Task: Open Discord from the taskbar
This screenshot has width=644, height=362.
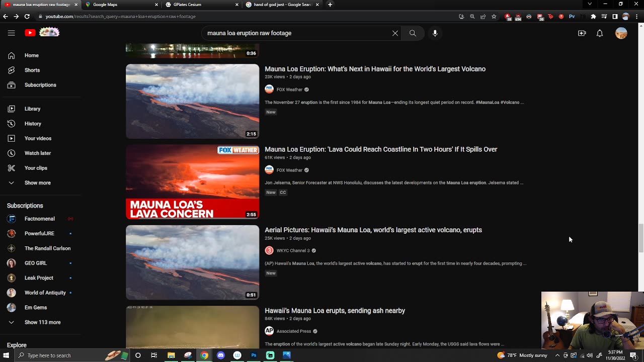Action: point(221,355)
